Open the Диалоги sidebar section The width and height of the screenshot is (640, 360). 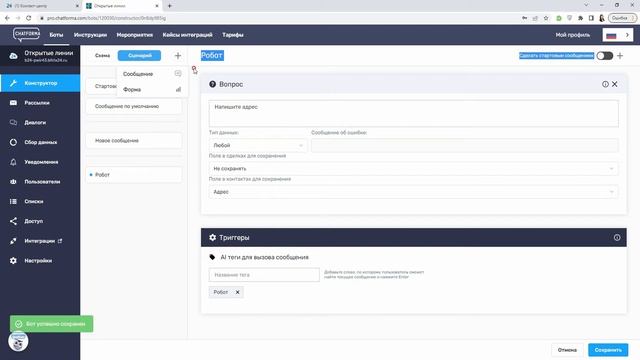(x=40, y=122)
